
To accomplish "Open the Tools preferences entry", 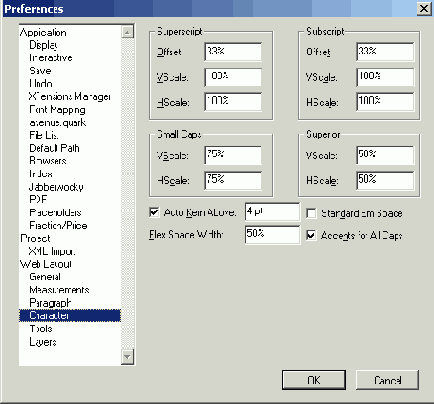I will click(41, 328).
